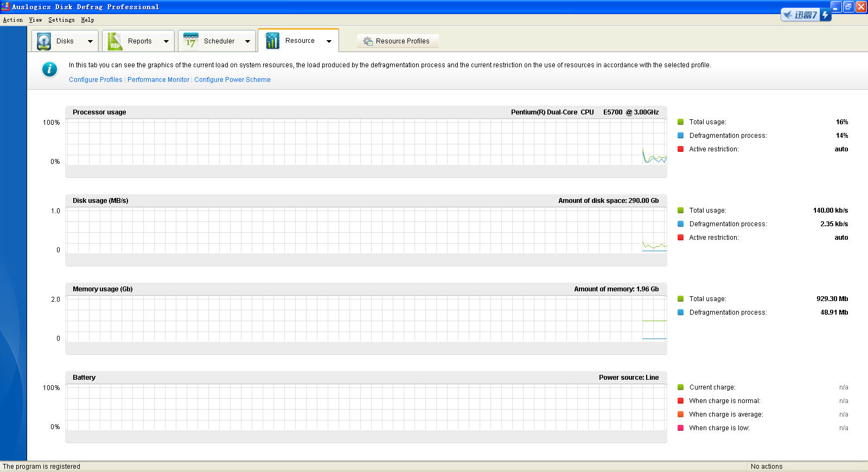Open the Configure Profiles link

95,80
